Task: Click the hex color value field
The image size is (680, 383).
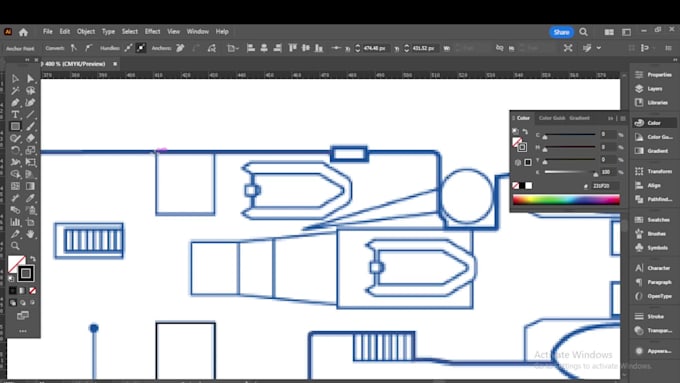Action: (605, 186)
